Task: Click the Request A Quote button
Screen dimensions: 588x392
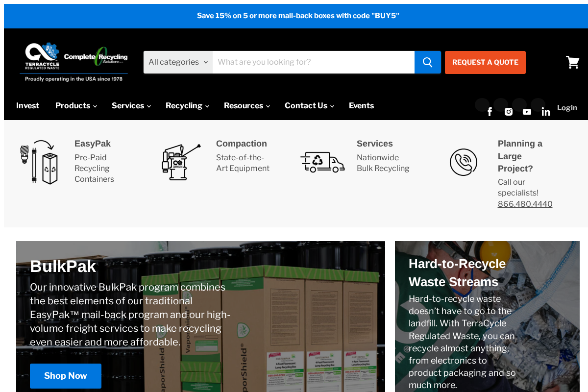Action: (x=485, y=62)
